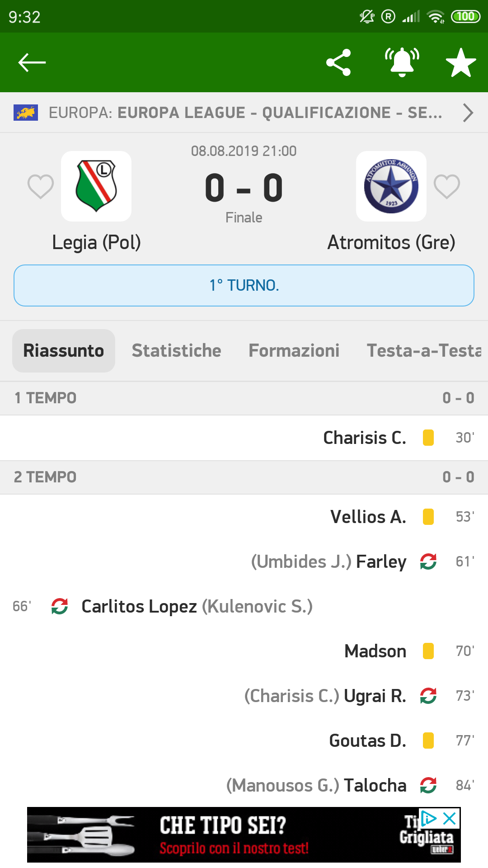Expand Europa League competition chevron
Image resolution: width=488 pixels, height=868 pixels.
pyautogui.click(x=468, y=113)
